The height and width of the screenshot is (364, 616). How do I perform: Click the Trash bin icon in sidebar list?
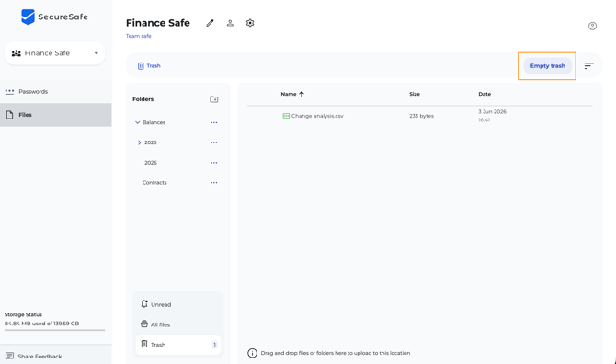pos(144,344)
